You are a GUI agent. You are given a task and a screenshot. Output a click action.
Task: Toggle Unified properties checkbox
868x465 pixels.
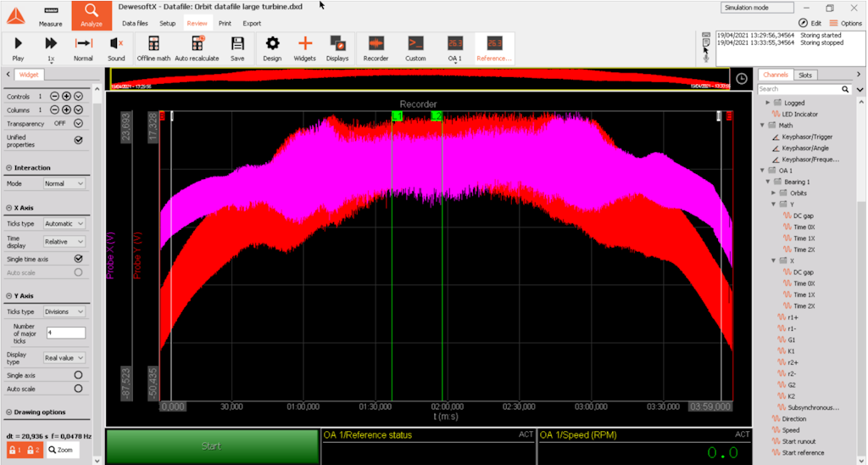78,140
